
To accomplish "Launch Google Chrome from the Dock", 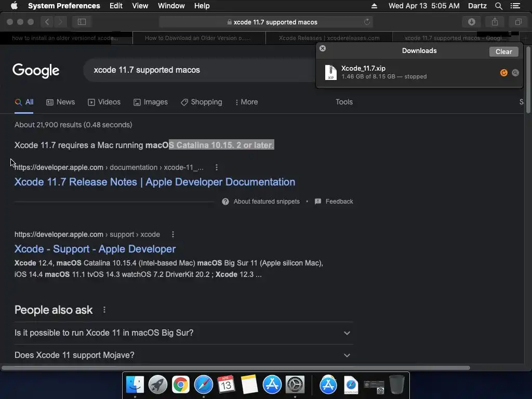I will pos(180,385).
